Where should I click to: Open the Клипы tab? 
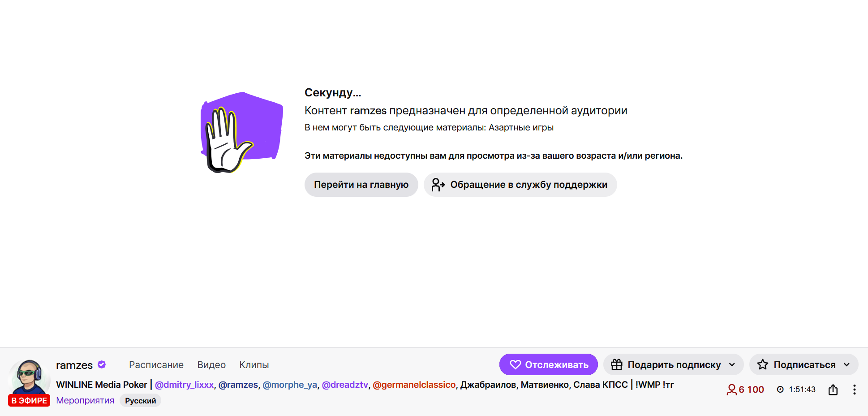pos(254,365)
